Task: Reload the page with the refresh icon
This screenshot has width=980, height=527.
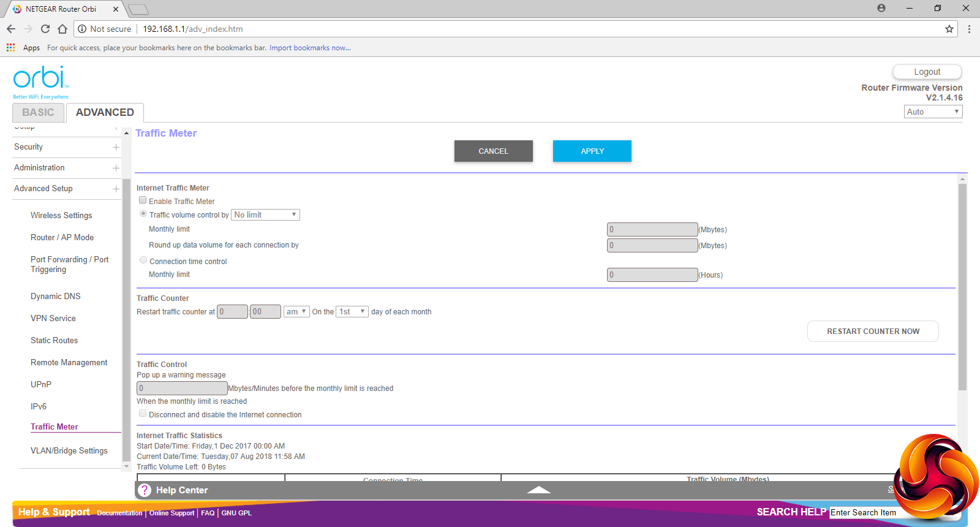Action: [x=45, y=29]
